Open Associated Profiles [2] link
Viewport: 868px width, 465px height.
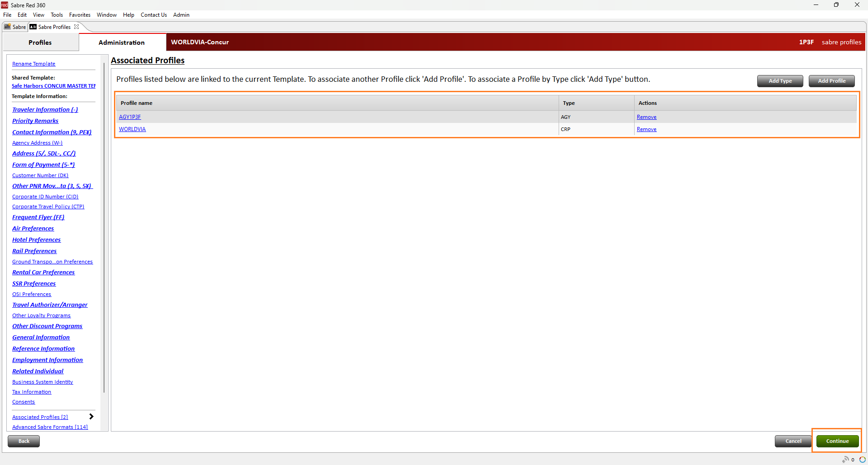coord(40,417)
